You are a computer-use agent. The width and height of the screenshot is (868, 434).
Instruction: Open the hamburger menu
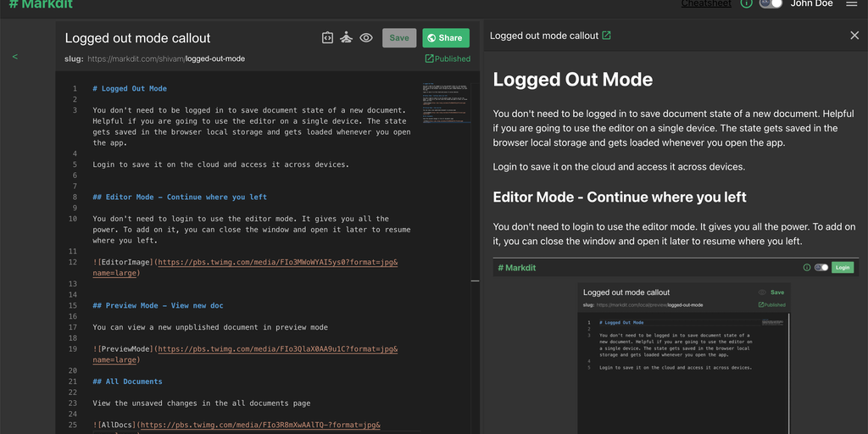coord(851,4)
